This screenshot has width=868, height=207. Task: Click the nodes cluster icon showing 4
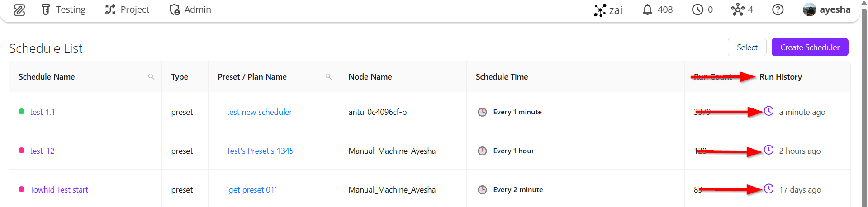click(x=737, y=9)
